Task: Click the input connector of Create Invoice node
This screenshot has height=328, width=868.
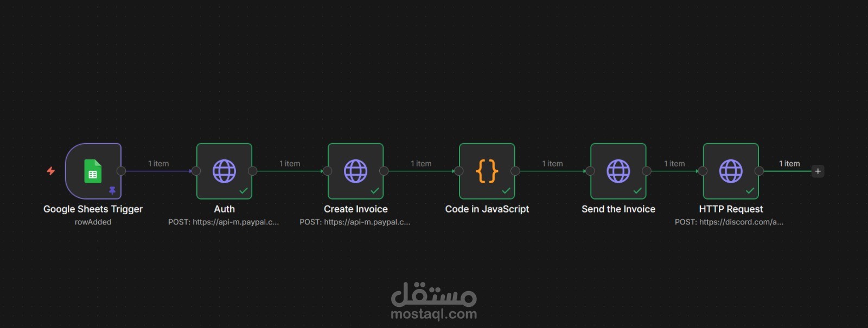Action: tap(328, 171)
